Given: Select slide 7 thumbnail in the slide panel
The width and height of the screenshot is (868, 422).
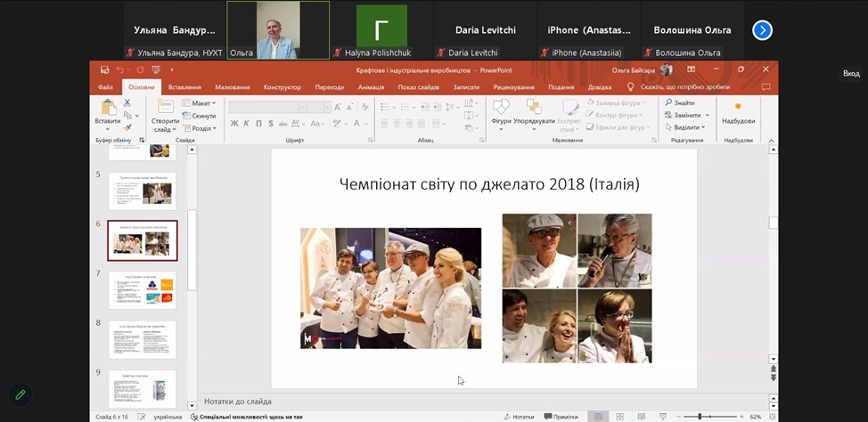Looking at the screenshot, I should [x=143, y=289].
